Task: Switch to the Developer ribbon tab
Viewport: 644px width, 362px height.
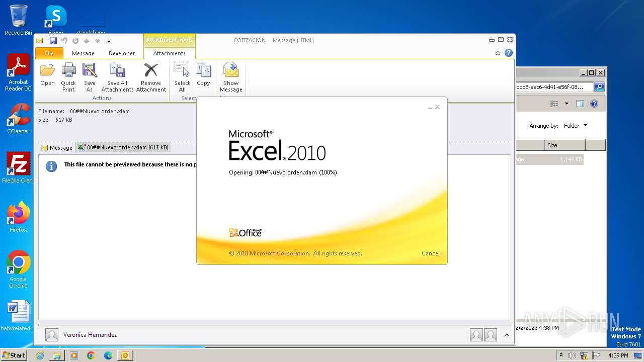Action: coord(122,53)
